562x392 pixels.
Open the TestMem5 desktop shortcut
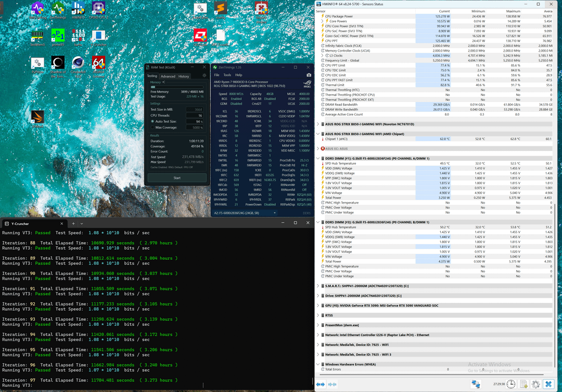click(x=37, y=38)
